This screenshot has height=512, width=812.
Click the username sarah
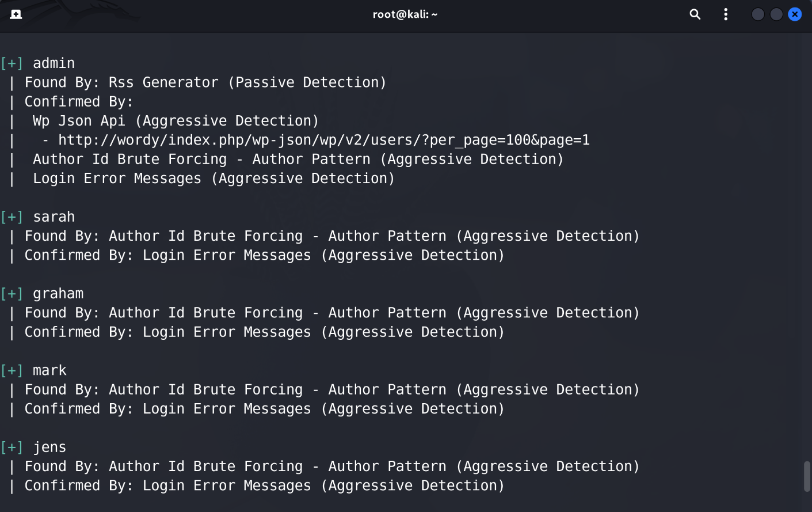click(54, 217)
